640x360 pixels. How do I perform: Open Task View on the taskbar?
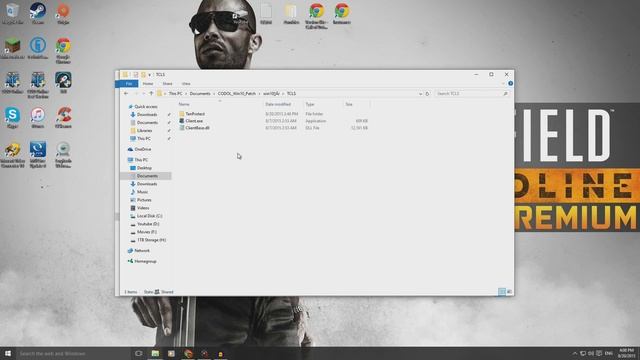point(138,353)
